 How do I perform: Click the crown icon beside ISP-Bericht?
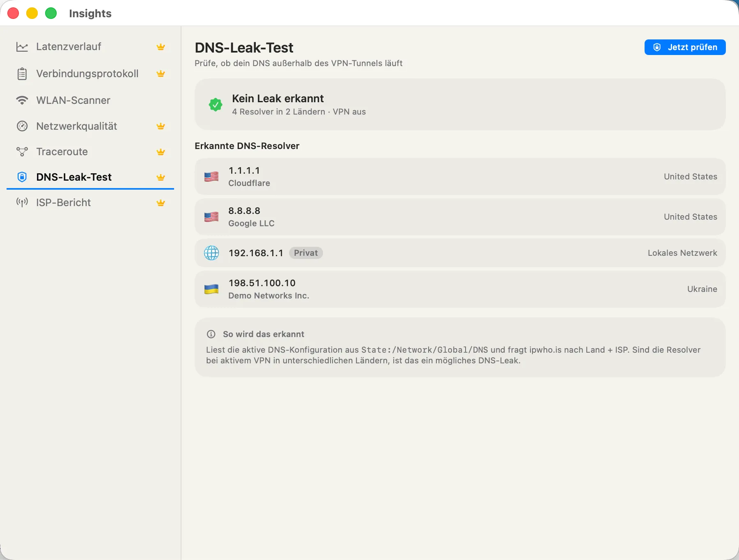click(x=161, y=203)
